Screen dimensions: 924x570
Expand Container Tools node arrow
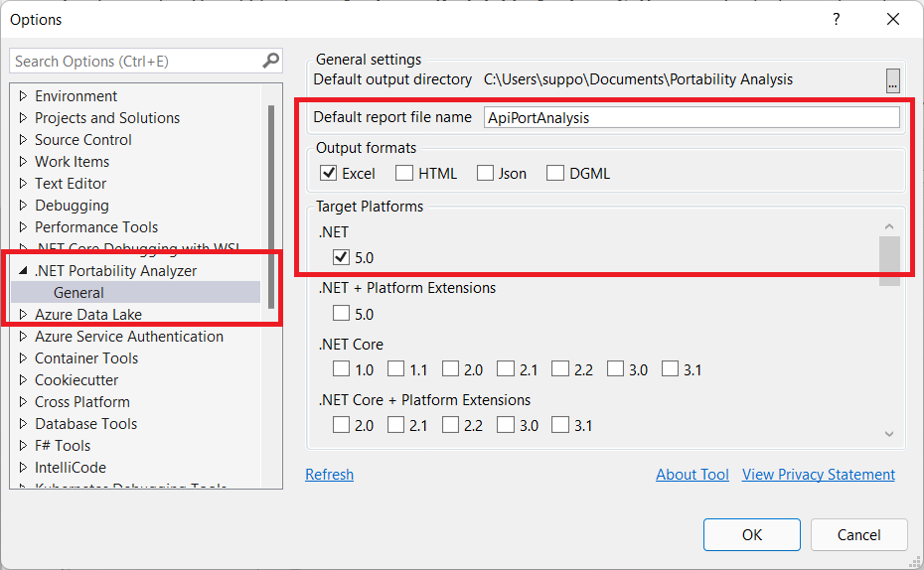click(23, 357)
